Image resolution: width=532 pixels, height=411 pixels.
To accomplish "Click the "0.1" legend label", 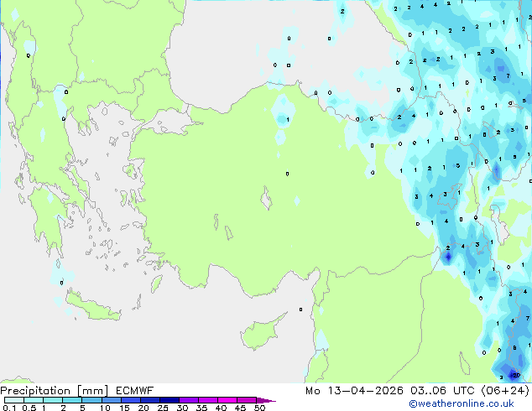I will coord(9,408).
